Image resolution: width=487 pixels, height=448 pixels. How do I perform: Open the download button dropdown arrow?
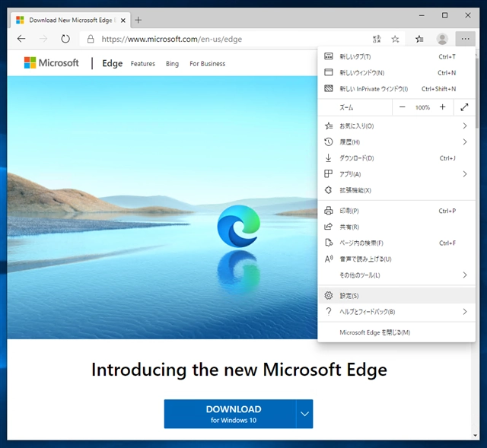click(x=304, y=414)
